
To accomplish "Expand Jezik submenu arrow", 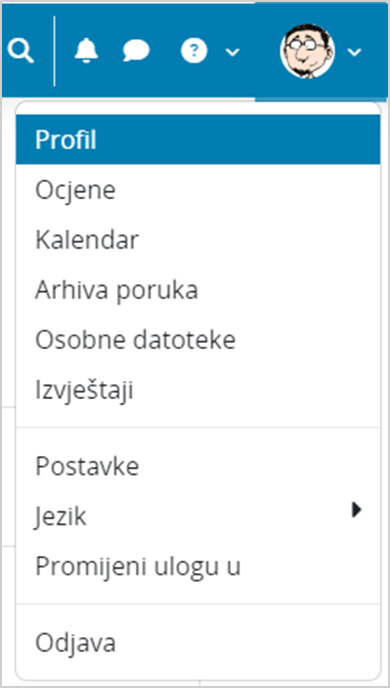I will (357, 509).
